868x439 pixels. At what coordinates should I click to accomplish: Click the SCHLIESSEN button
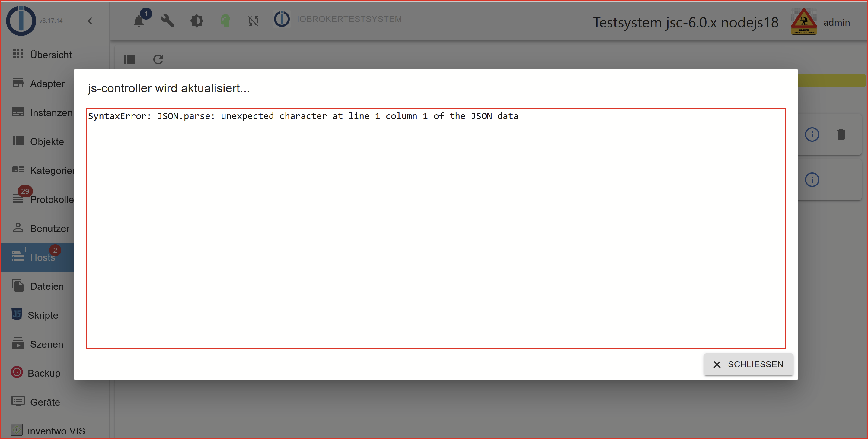[x=748, y=364]
